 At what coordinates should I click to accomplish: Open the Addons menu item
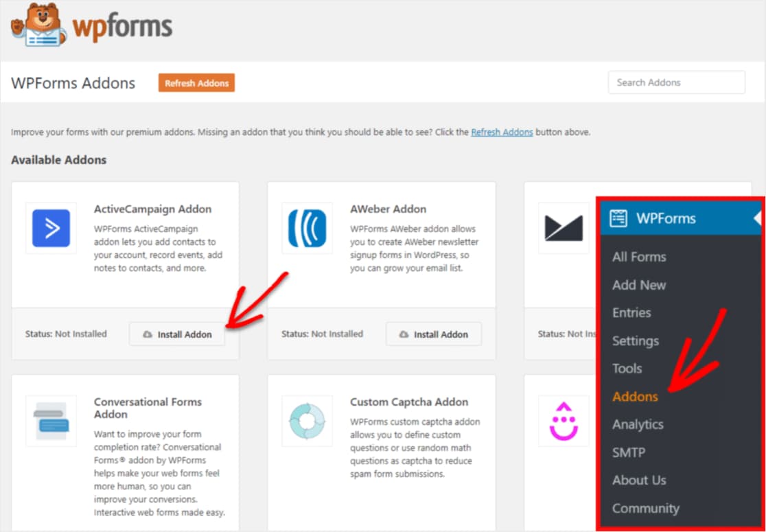click(635, 396)
